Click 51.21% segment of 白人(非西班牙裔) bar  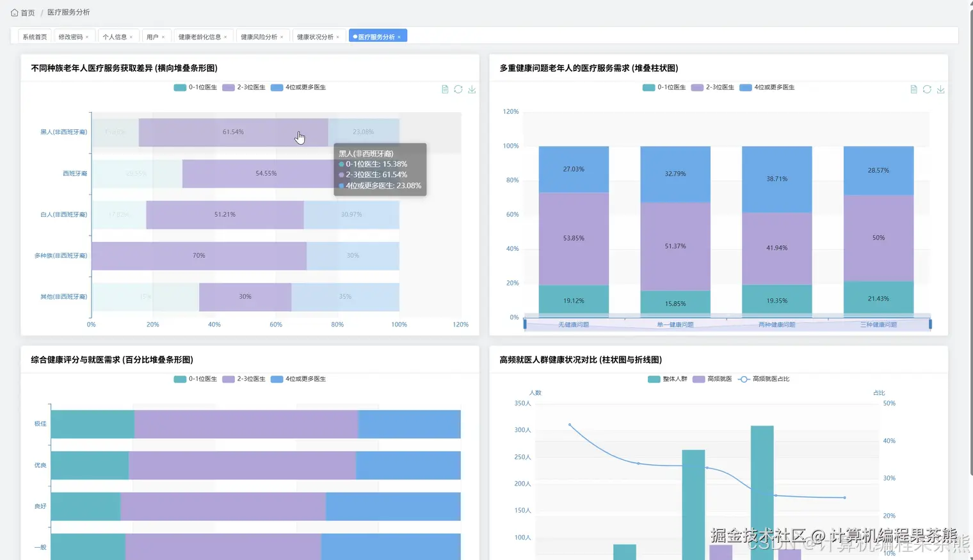tap(225, 214)
